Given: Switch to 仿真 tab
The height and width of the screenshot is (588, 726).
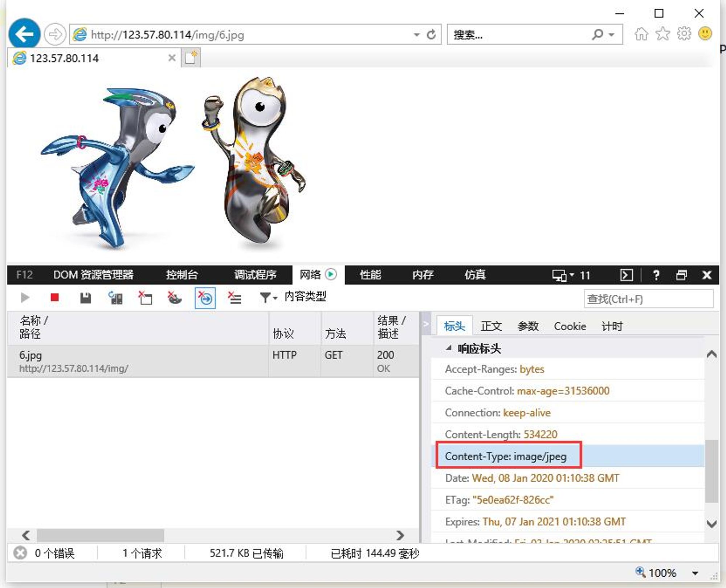Looking at the screenshot, I should (x=475, y=275).
